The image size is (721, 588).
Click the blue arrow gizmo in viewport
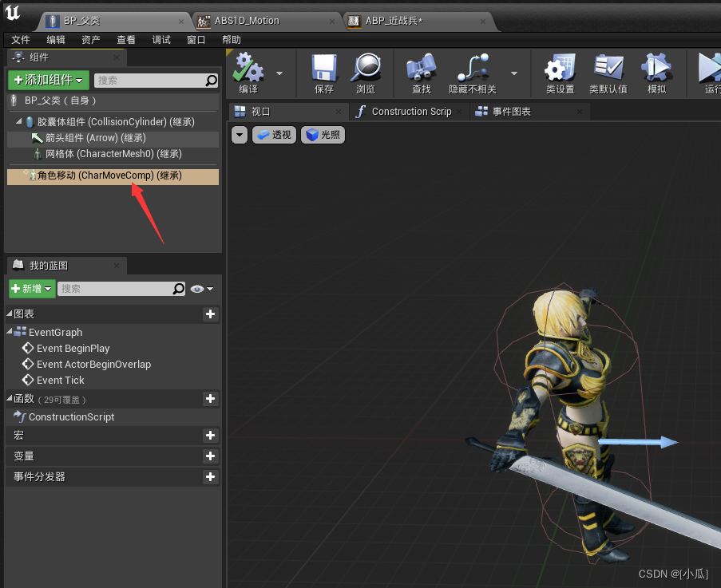pyautogui.click(x=639, y=442)
